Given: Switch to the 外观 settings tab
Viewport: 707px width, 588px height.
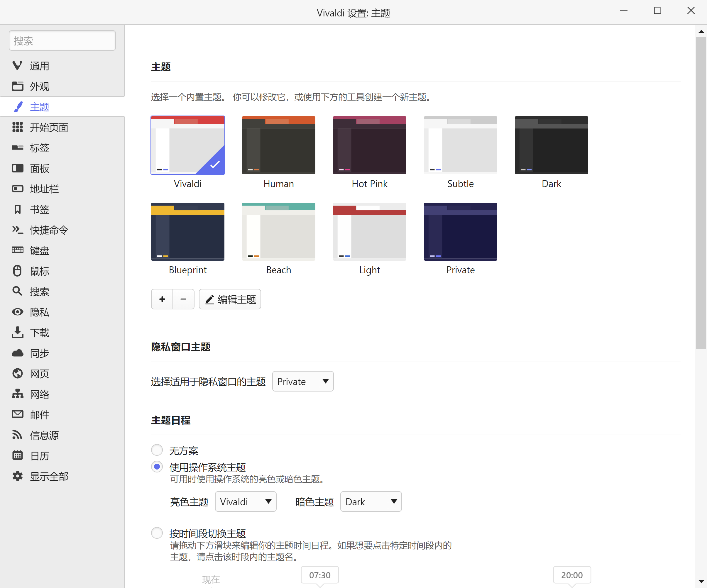Looking at the screenshot, I should click(39, 87).
